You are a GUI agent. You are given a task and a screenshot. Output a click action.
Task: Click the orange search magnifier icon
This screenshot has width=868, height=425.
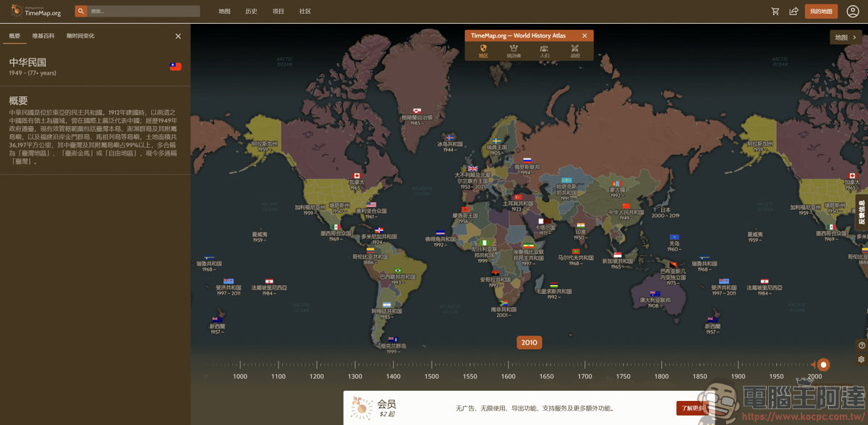click(x=81, y=11)
